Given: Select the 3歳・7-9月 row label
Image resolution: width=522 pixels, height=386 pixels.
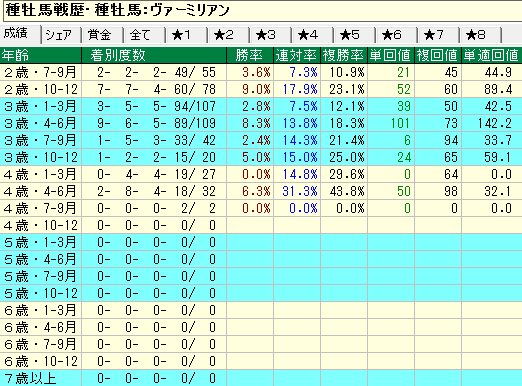Looking at the screenshot, I should point(41,140).
